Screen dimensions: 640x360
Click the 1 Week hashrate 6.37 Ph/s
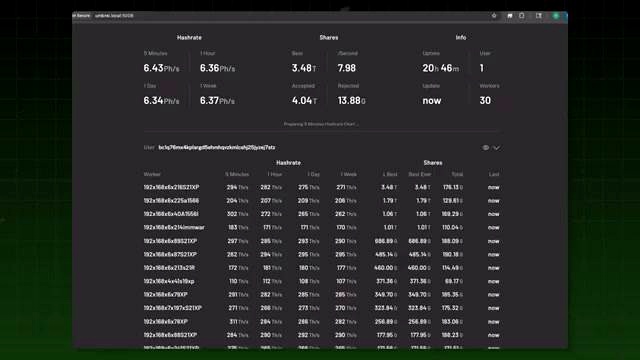(218, 100)
